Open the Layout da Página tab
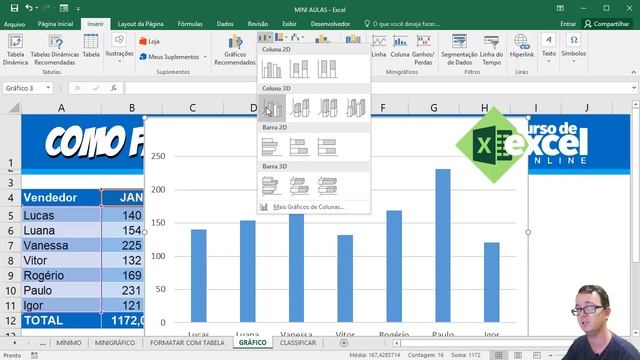 point(140,24)
